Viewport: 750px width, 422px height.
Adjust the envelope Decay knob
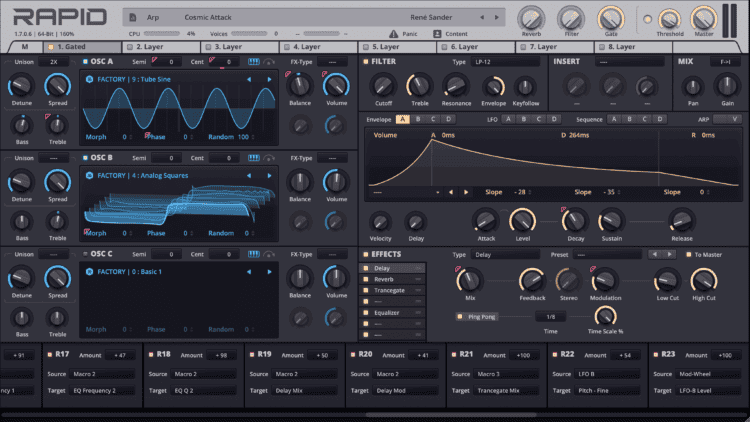click(x=575, y=222)
